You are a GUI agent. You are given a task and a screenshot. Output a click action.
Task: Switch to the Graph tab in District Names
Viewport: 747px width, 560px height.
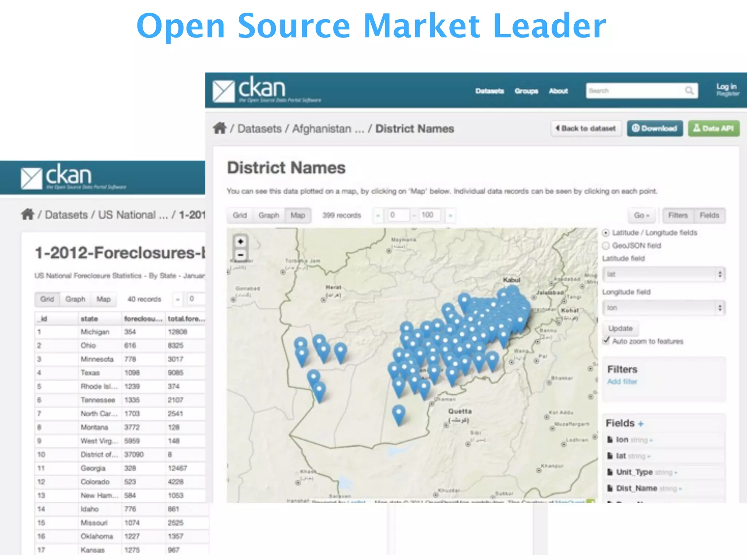pyautogui.click(x=269, y=215)
